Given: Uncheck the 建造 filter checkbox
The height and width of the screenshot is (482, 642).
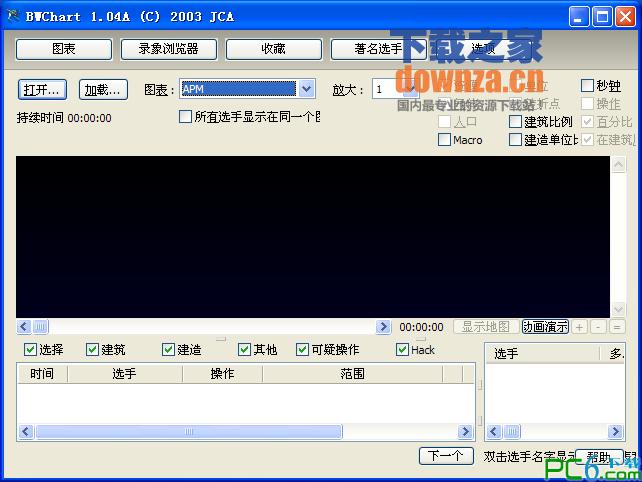Looking at the screenshot, I should click(168, 350).
